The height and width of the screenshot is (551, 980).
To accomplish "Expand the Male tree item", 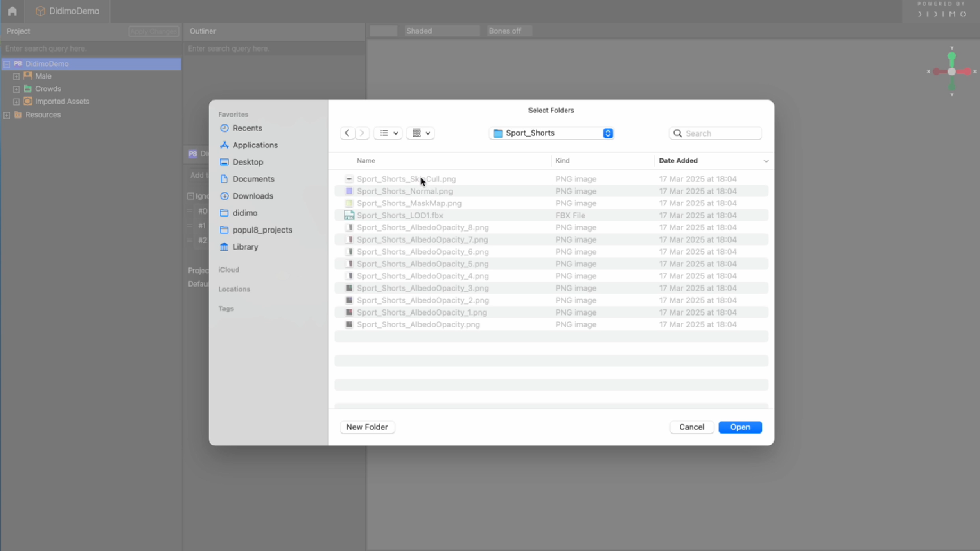I will [16, 77].
